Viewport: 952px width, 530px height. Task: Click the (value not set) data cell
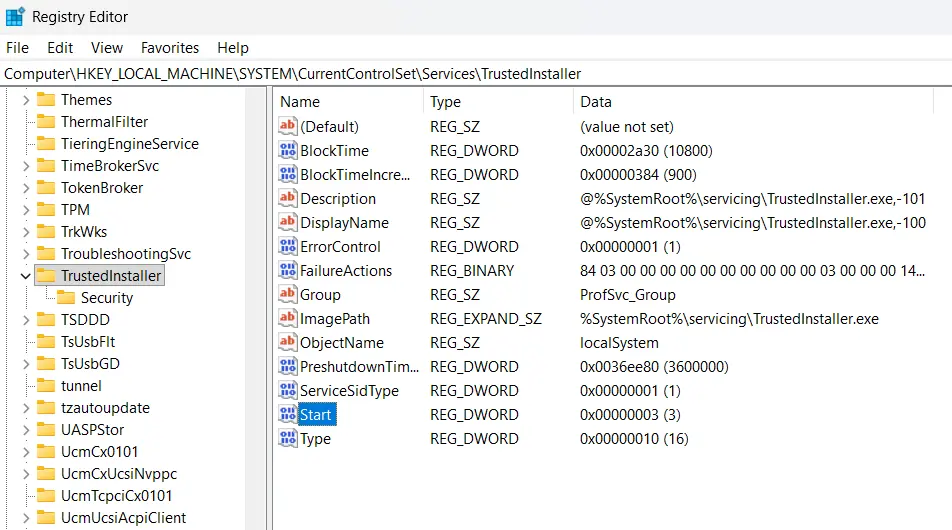point(627,127)
